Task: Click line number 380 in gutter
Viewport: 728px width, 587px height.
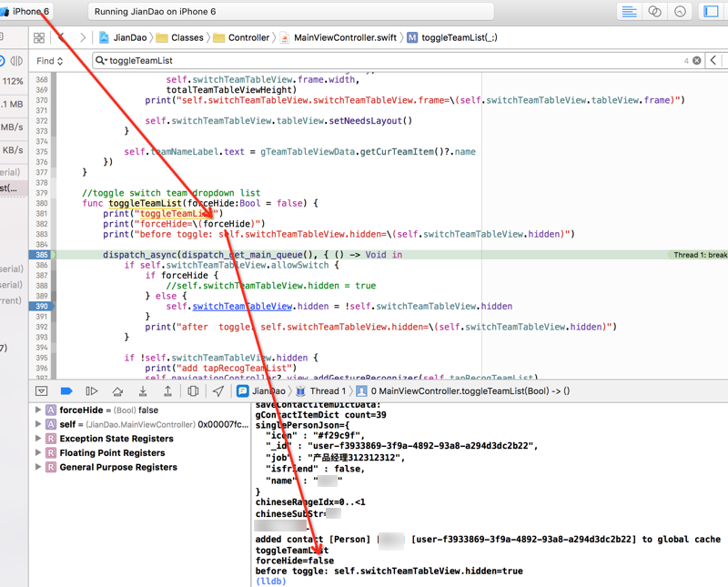Action: (x=42, y=203)
